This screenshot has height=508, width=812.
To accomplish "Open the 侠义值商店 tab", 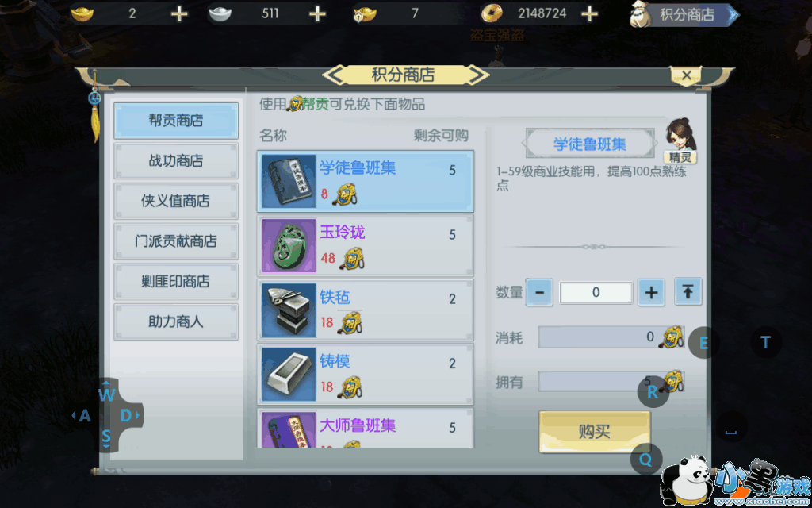I will (176, 201).
